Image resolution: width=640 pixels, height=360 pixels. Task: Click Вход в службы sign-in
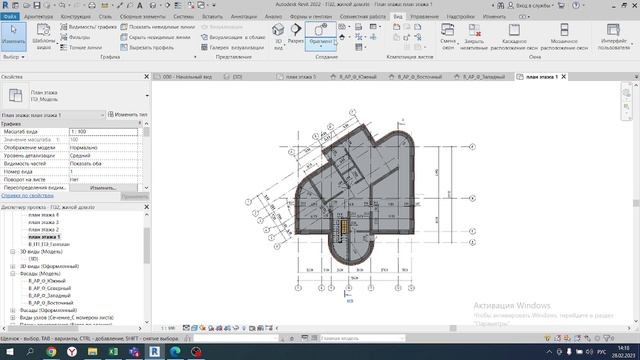point(531,5)
